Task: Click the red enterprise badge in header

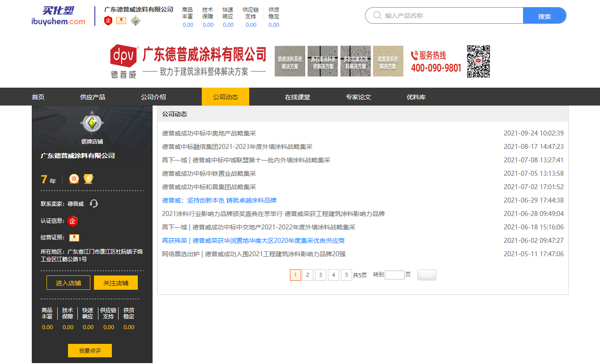Action: coord(108,21)
